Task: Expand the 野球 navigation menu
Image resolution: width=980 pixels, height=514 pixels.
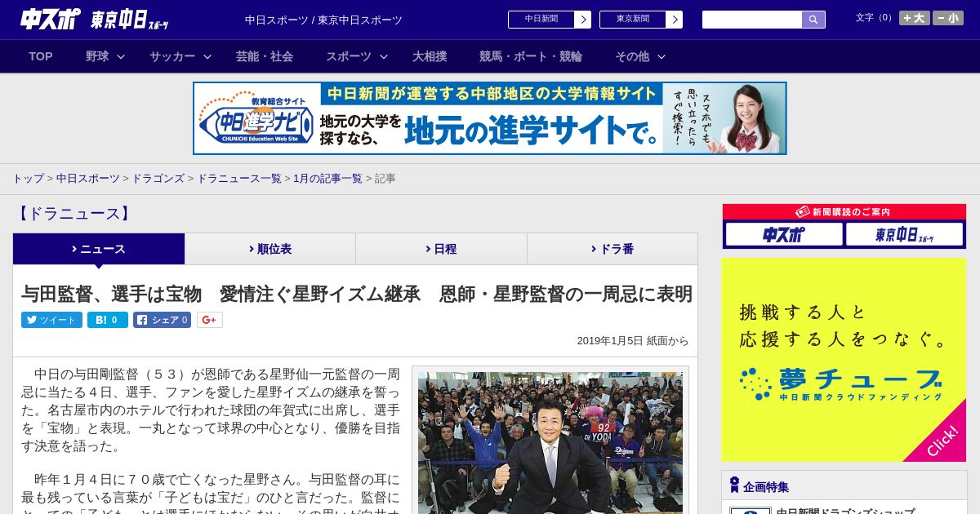Action: [105, 56]
